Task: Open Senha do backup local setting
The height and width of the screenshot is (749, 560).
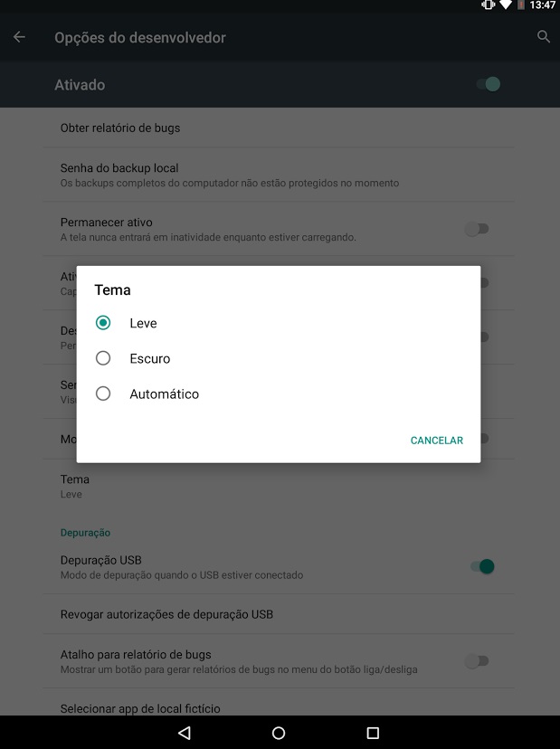Action: pos(279,175)
